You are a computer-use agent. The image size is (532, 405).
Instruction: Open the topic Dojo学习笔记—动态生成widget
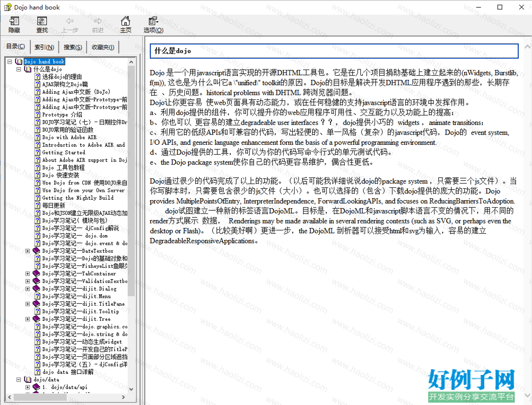point(82,342)
